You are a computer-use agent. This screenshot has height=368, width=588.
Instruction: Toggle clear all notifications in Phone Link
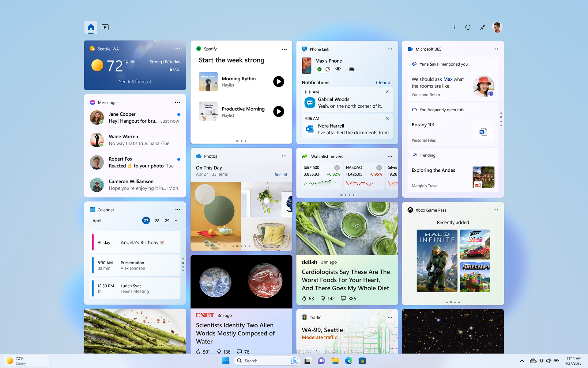[x=383, y=82]
